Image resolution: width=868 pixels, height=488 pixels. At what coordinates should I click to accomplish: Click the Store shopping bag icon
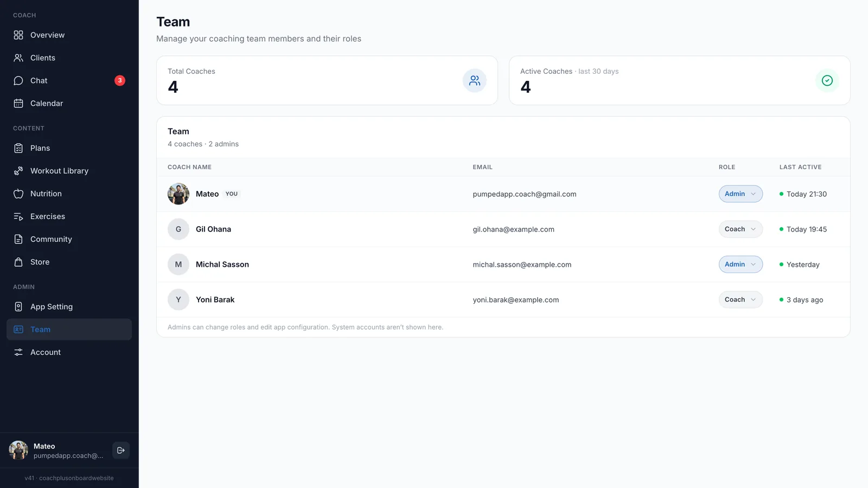[18, 262]
